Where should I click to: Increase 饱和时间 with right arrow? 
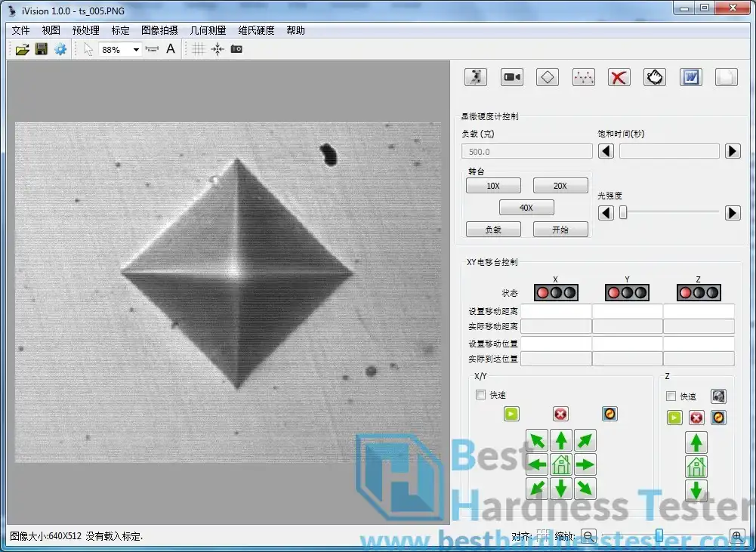click(x=733, y=151)
